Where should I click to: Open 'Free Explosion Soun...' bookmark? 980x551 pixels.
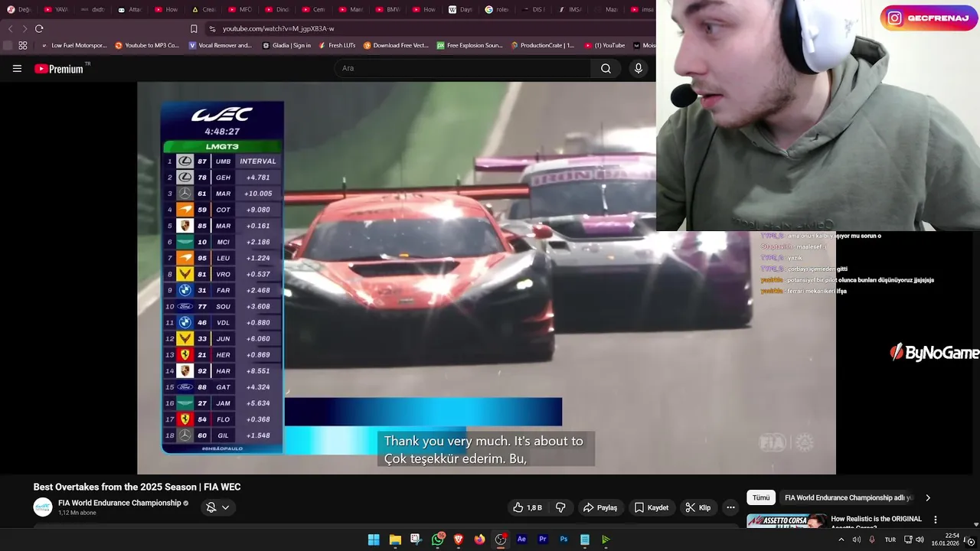point(470,45)
